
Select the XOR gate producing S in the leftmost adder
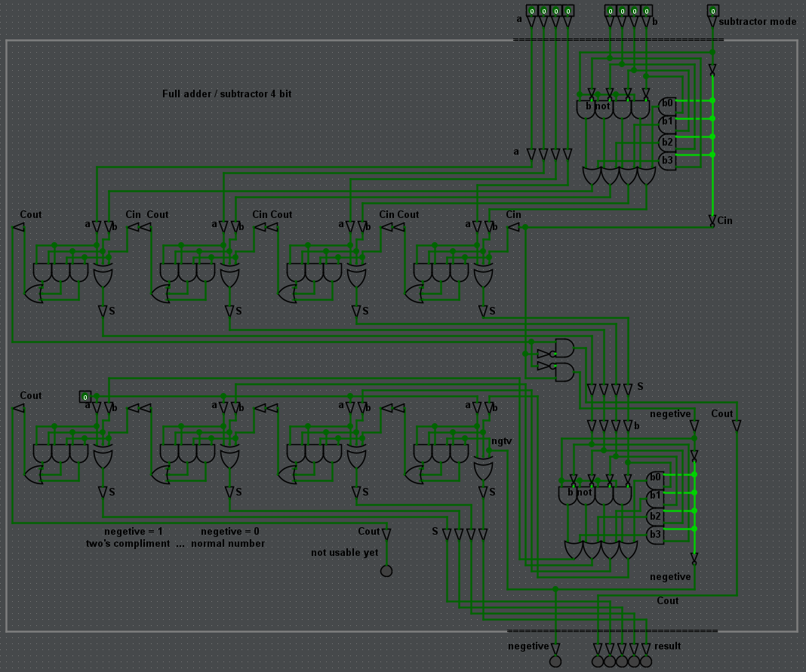[x=103, y=274]
